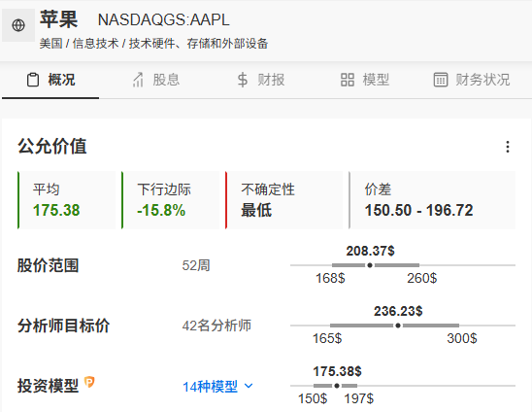This screenshot has width=532, height=412.
Task: Open the 概况 overview tab
Action: pyautogui.click(x=50, y=80)
